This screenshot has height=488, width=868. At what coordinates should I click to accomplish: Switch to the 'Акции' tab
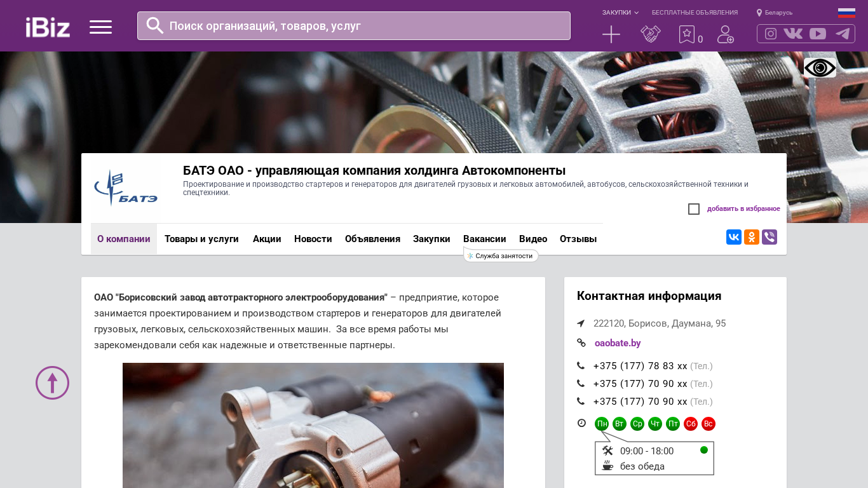[267, 239]
